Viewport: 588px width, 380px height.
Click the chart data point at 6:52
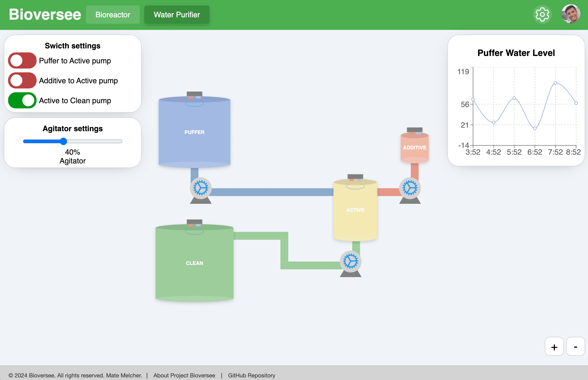click(535, 128)
